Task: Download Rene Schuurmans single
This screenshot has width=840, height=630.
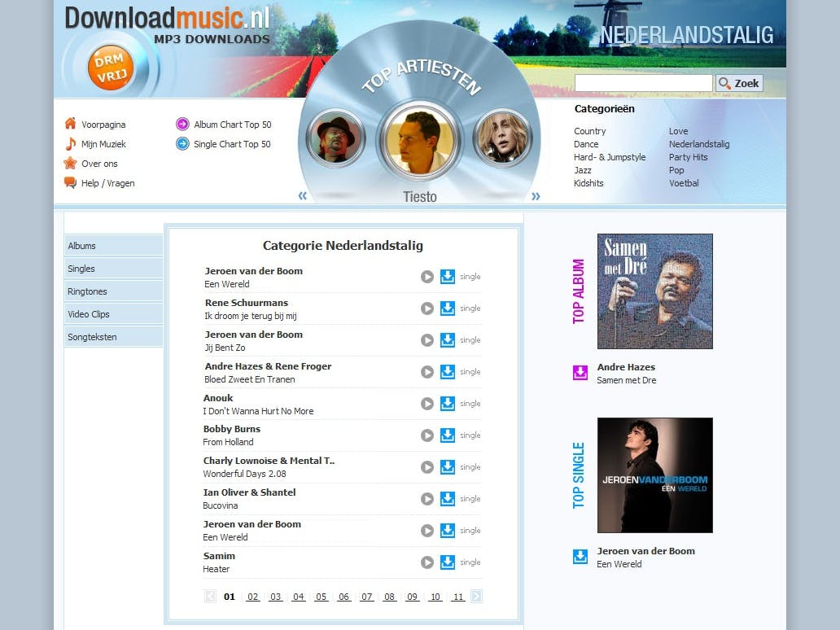Action: [x=448, y=308]
